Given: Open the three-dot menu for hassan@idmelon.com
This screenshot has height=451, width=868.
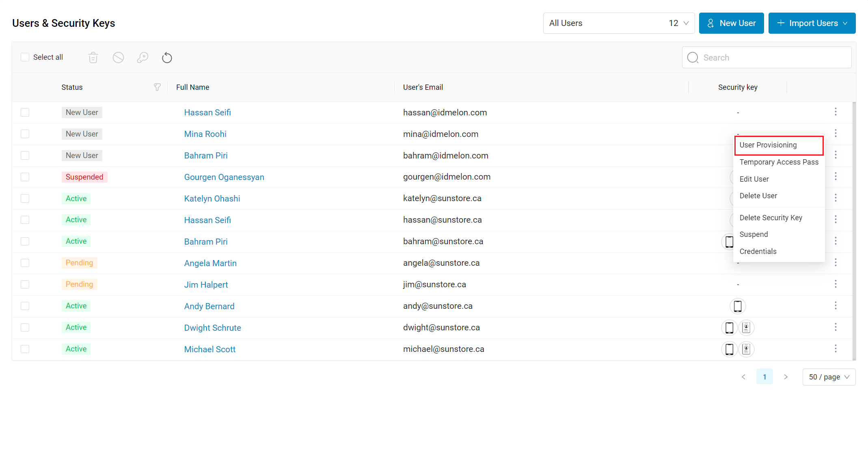Looking at the screenshot, I should click(x=836, y=112).
